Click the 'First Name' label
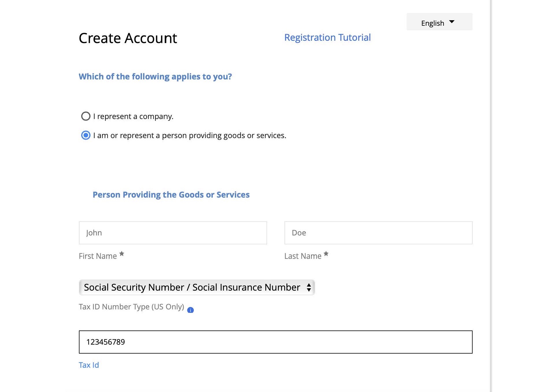557x392 pixels. [98, 256]
